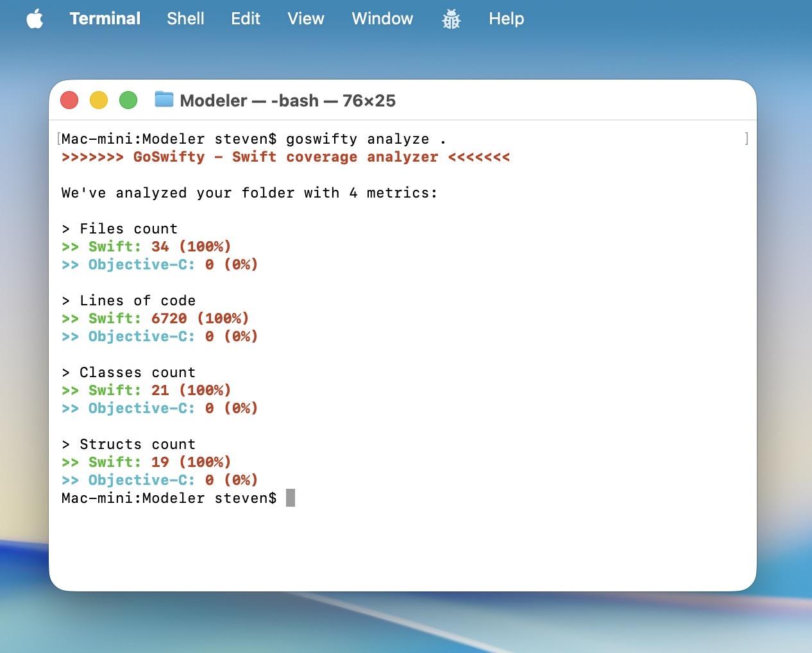812x653 pixels.
Task: Click the 'Swift: 34 (100%)' line
Action: 146,247
